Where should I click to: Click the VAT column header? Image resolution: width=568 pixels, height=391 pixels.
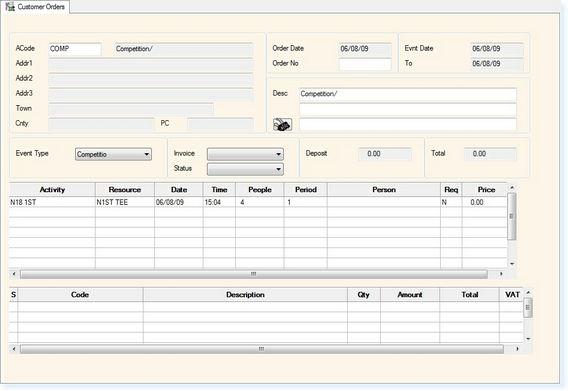click(x=512, y=295)
